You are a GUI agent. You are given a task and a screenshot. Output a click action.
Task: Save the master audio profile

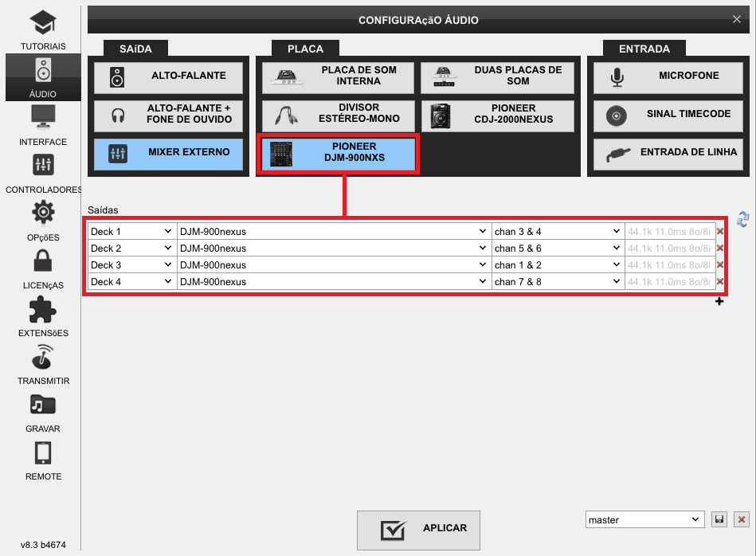719,519
